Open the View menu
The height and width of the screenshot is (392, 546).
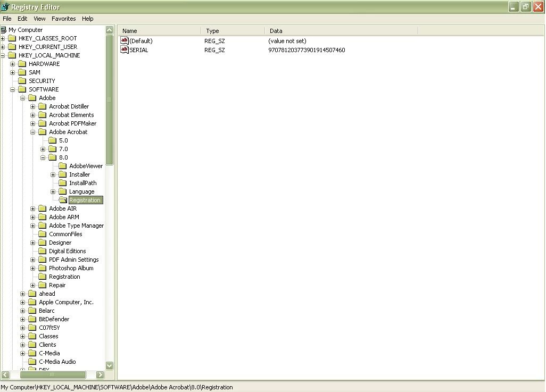(x=39, y=19)
